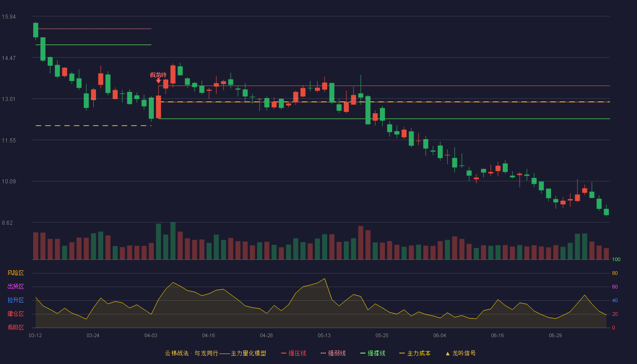This screenshot has width=637, height=364.
Task: Select the 出货区 zone label
Action: pyautogui.click(x=15, y=287)
